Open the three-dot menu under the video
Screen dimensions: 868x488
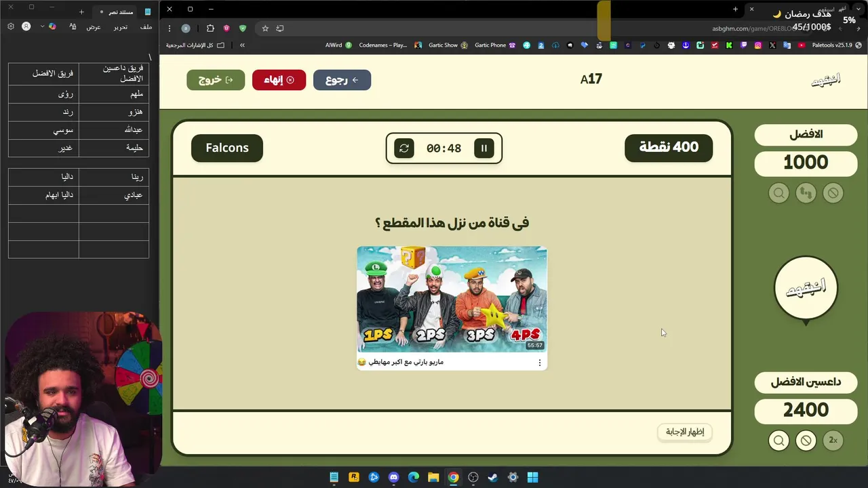click(x=540, y=363)
